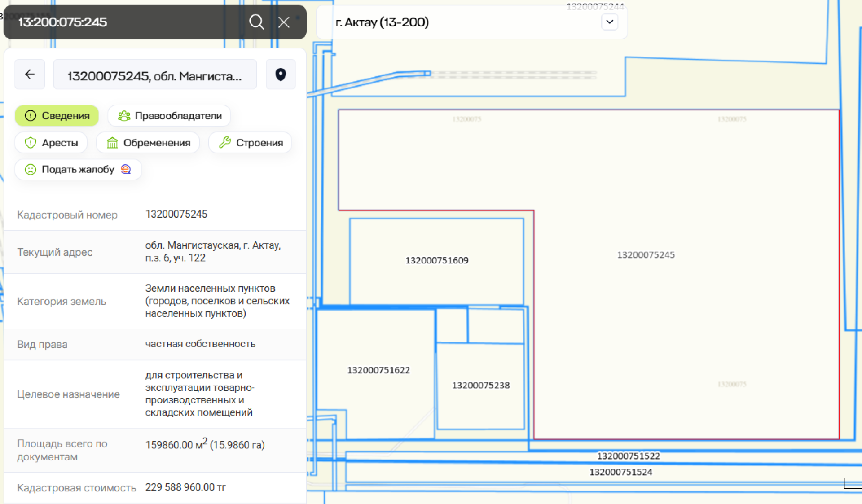The image size is (862, 504).
Task: Click the eGov icon beside Подать жалобу
Action: (126, 169)
